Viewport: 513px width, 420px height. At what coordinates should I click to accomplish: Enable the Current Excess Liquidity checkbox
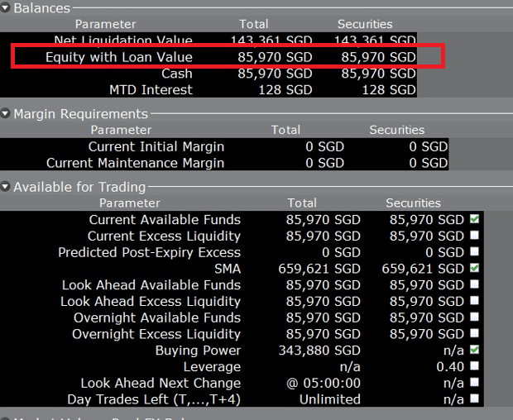[x=474, y=236]
